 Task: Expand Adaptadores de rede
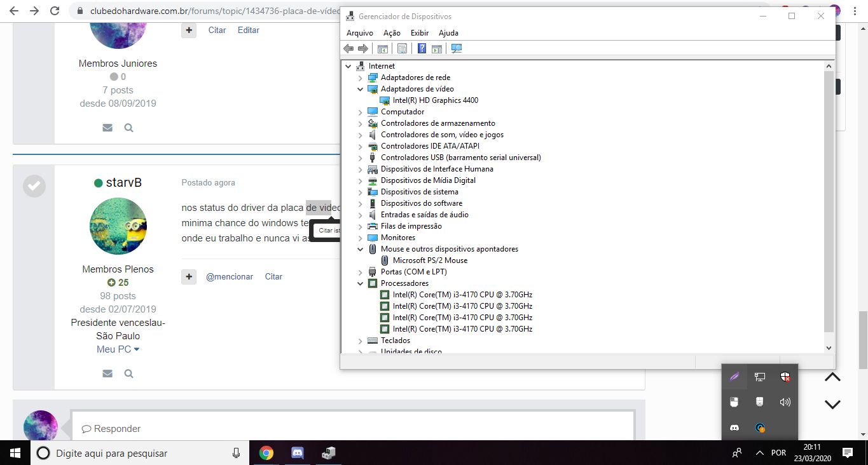click(x=360, y=77)
